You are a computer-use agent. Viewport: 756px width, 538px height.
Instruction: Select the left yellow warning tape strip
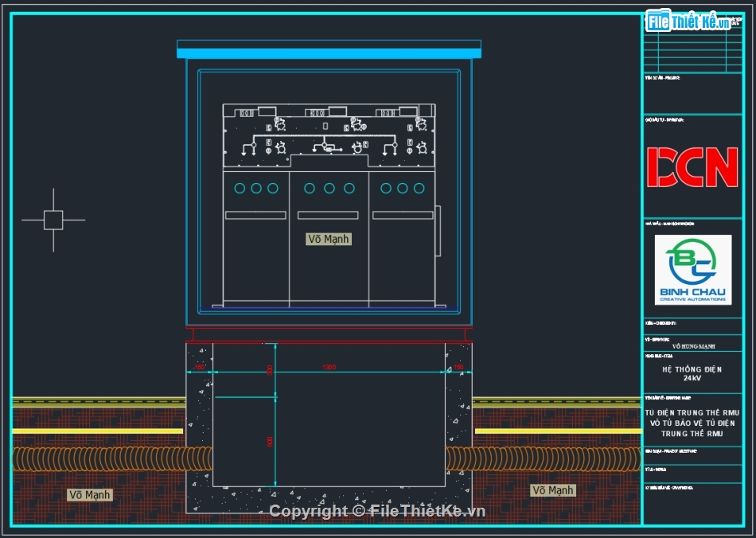tap(98, 431)
